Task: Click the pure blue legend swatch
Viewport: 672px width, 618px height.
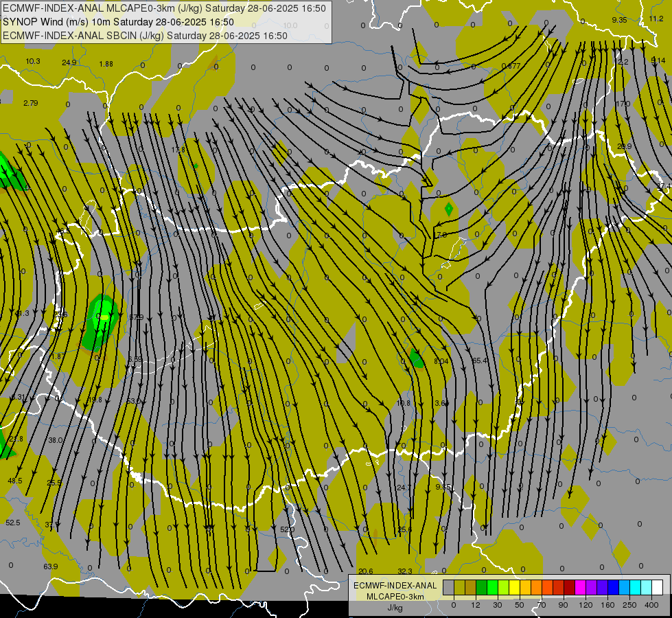Action: click(614, 588)
